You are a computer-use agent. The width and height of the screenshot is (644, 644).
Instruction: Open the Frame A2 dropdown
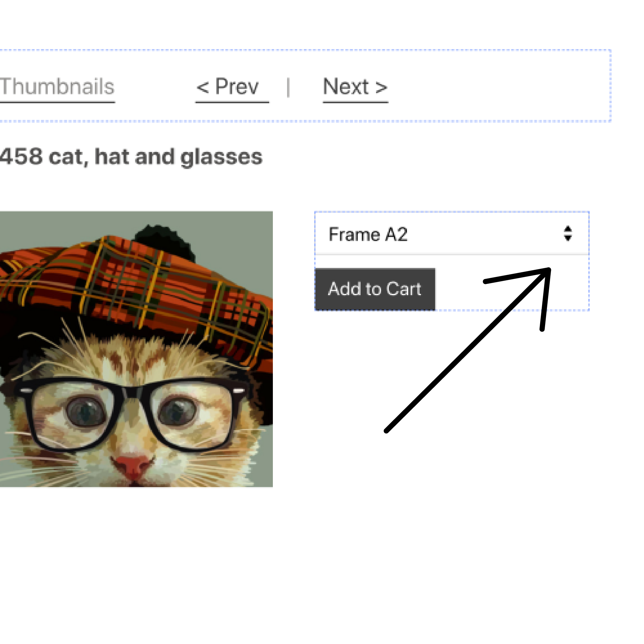pos(451,234)
